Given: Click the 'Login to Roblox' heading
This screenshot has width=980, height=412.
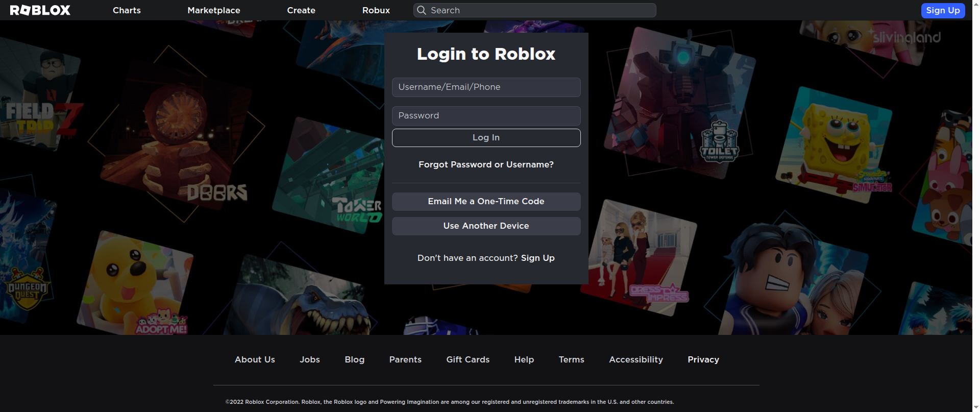Looking at the screenshot, I should tap(486, 54).
